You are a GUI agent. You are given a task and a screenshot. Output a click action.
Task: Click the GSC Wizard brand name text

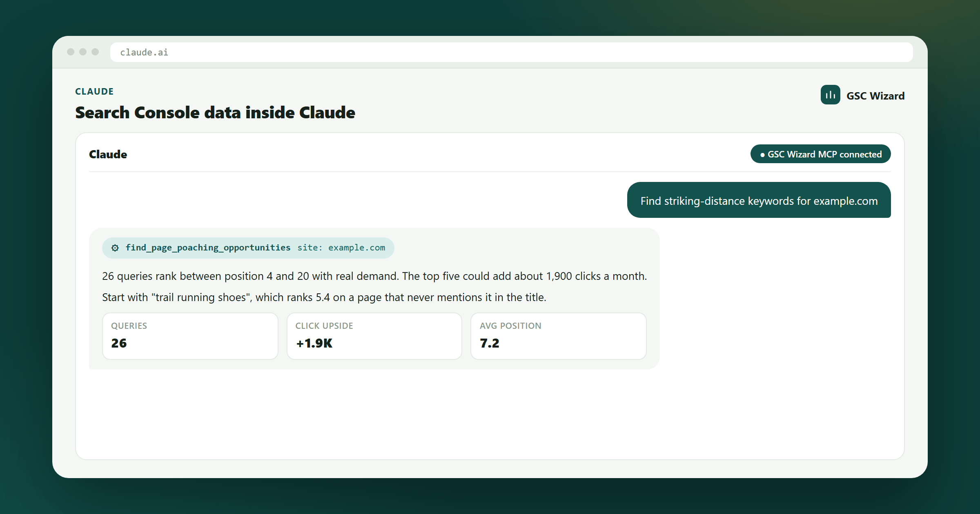click(875, 96)
